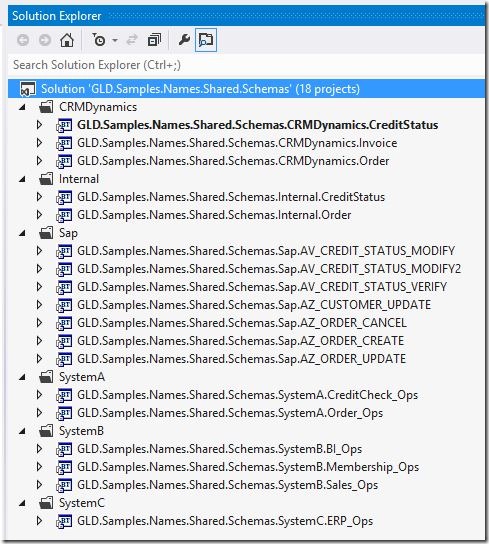This screenshot has height=544, width=489.
Task: Click BizTalk icon of Internal.Order project
Action: (x=64, y=215)
